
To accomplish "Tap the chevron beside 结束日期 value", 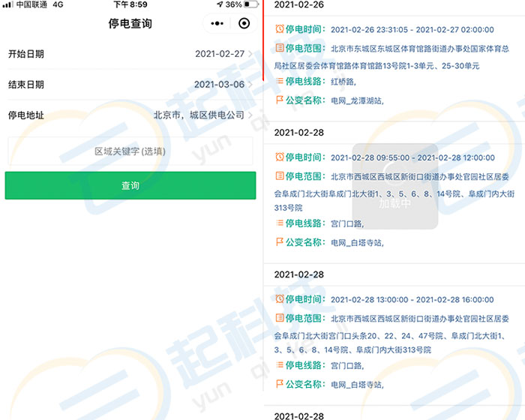I will click(250, 85).
